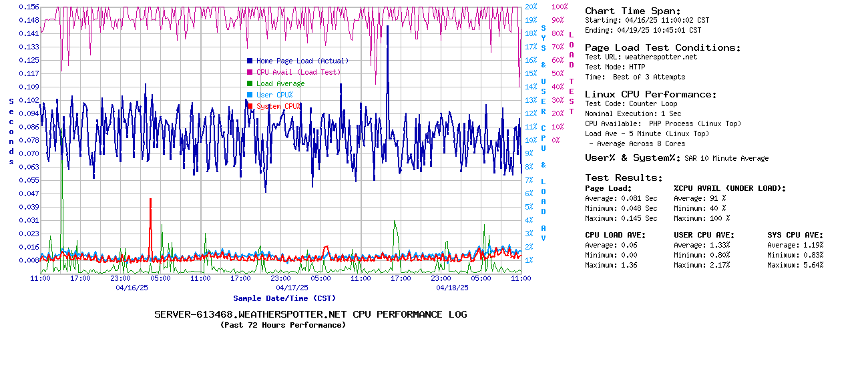Click the Chart Time Span heading
This screenshot has height=367, width=868.
pyautogui.click(x=632, y=11)
